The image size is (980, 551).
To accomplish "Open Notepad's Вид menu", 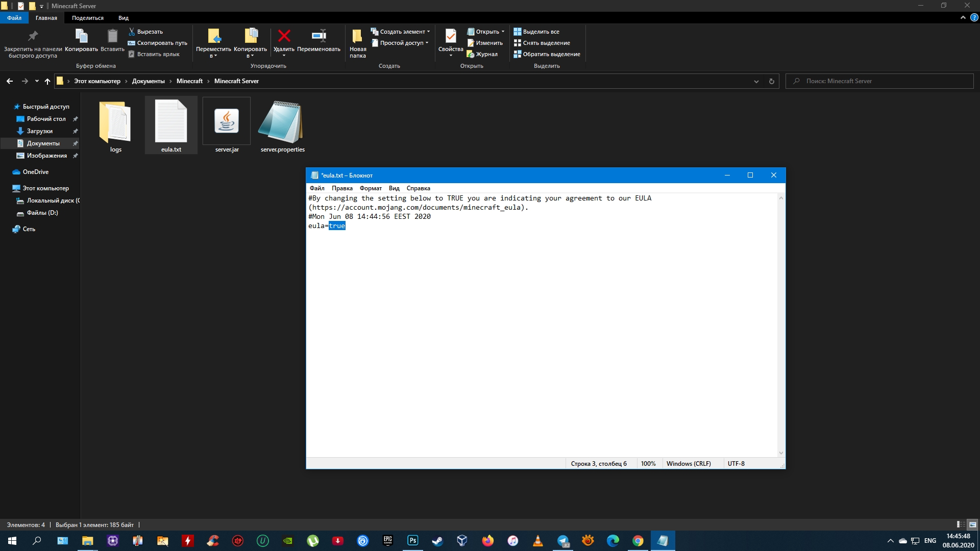I will (394, 188).
